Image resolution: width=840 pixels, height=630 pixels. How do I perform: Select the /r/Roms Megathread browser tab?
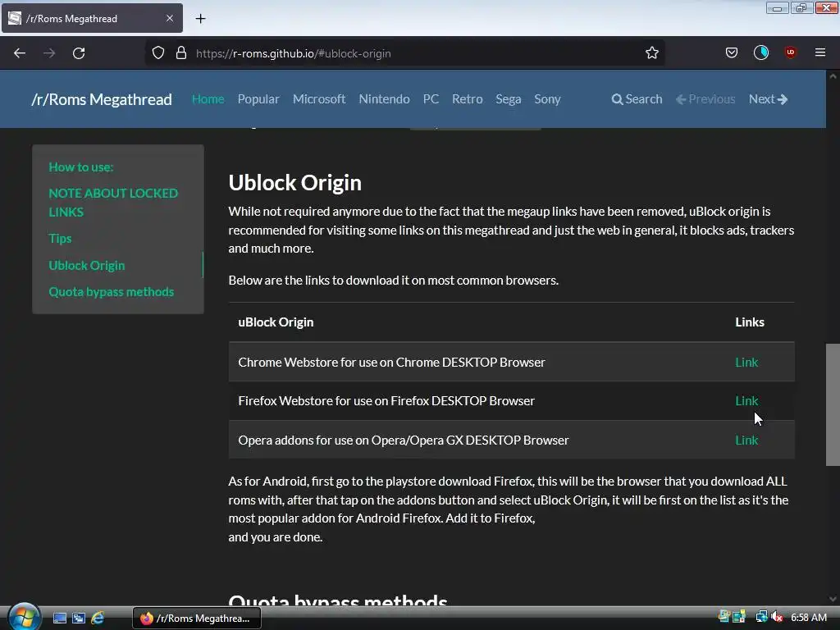coord(92,18)
